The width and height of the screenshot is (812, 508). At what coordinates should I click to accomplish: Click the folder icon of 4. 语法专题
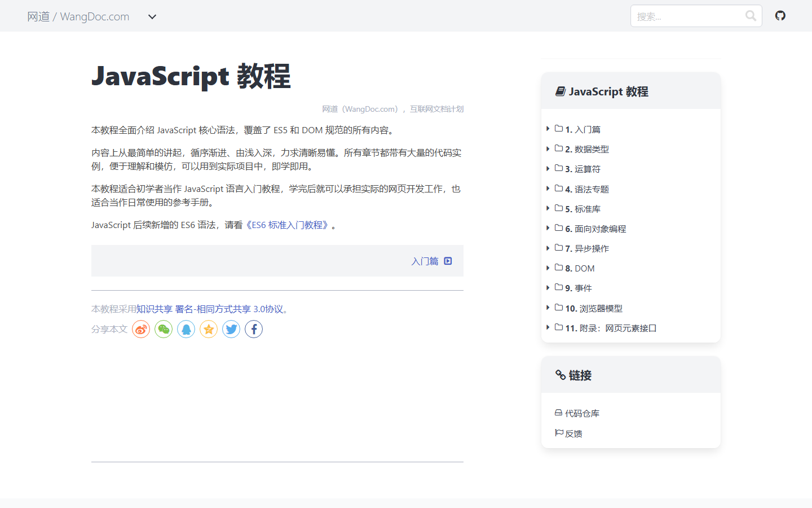(559, 189)
